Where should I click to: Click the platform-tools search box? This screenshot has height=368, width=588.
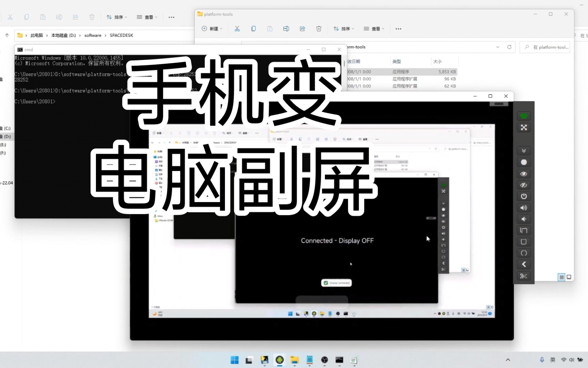click(545, 47)
